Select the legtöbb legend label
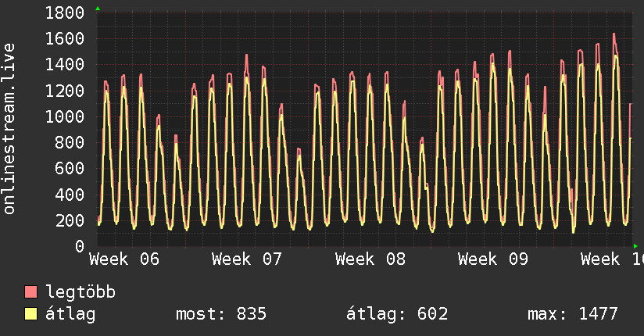 point(81,292)
